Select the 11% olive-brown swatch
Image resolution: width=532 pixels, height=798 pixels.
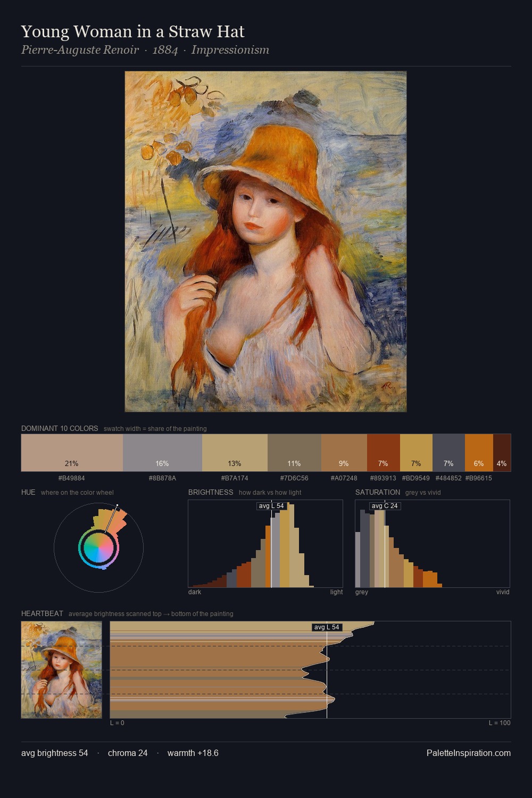(294, 453)
